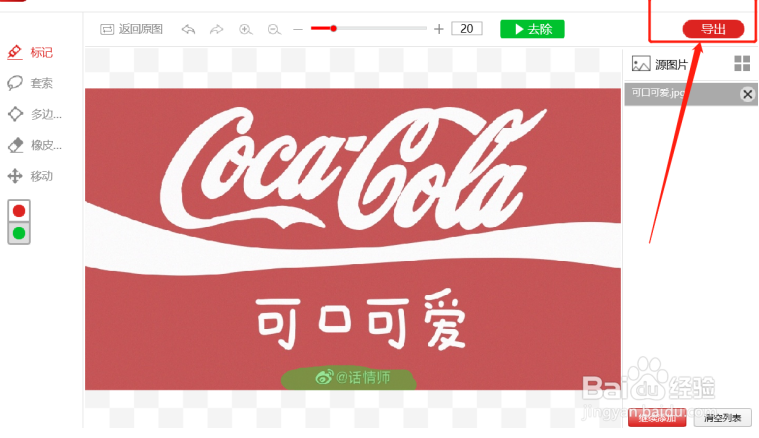Pick the red marker color
This screenshot has width=759, height=438.
point(19,211)
